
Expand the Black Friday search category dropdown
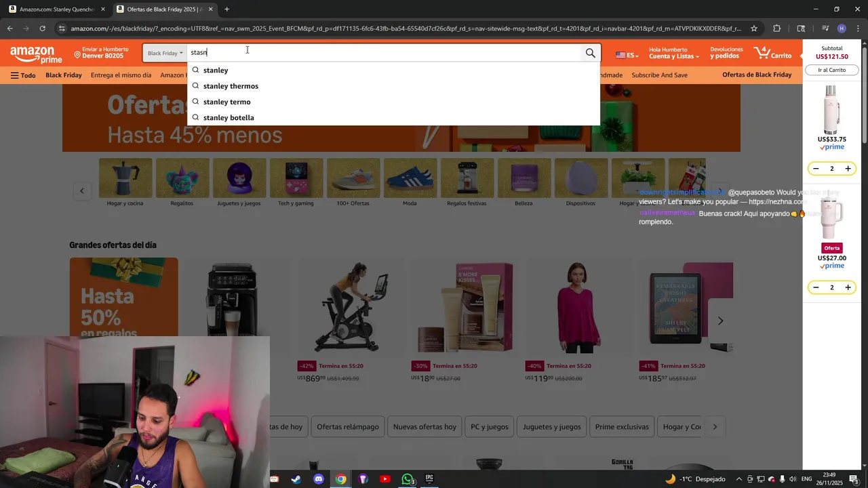(165, 53)
